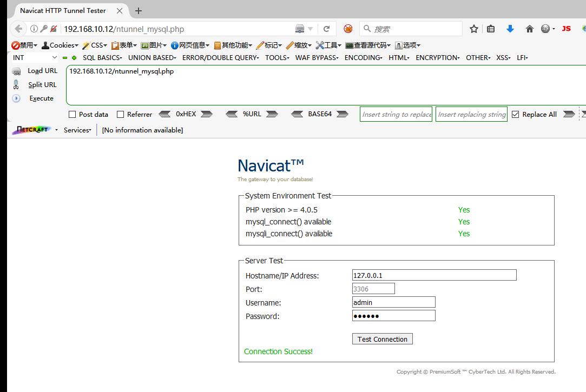
Task: Open the 工具 toolbar menu
Action: point(328,45)
